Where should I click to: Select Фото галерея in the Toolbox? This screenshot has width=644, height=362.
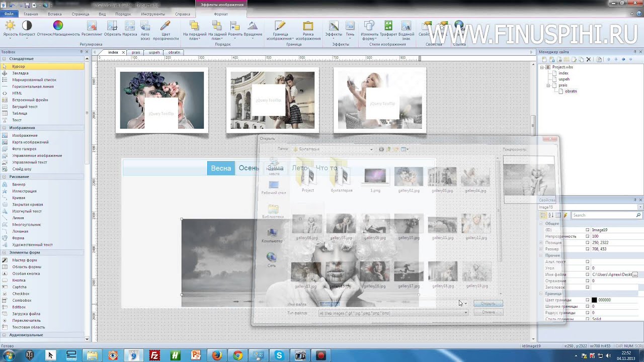coord(24,149)
